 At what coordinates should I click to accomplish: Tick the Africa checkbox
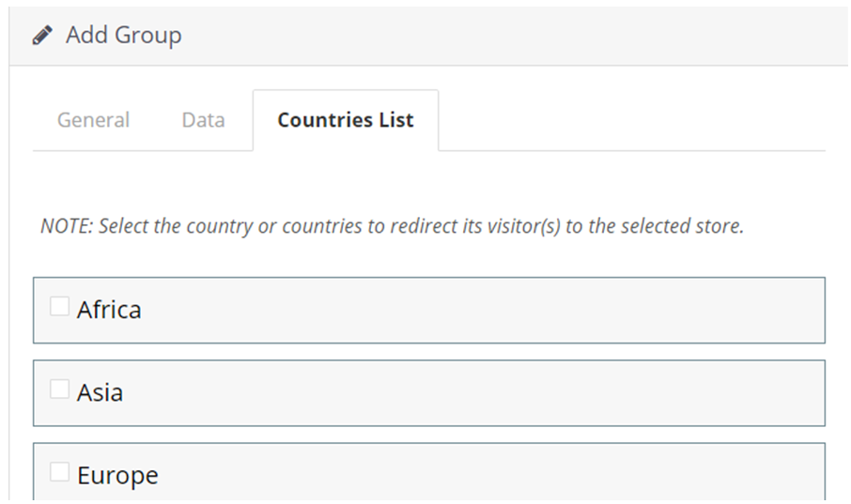click(59, 306)
